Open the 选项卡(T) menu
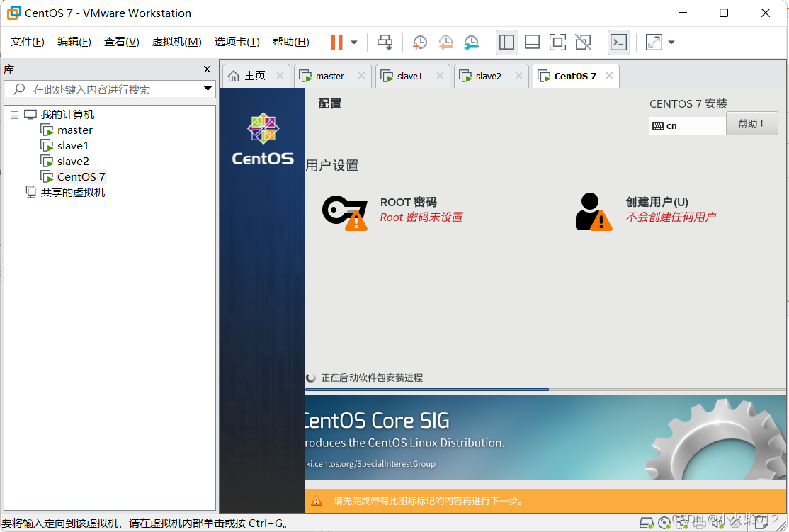Screen dimensions: 789x532 pos(237,42)
